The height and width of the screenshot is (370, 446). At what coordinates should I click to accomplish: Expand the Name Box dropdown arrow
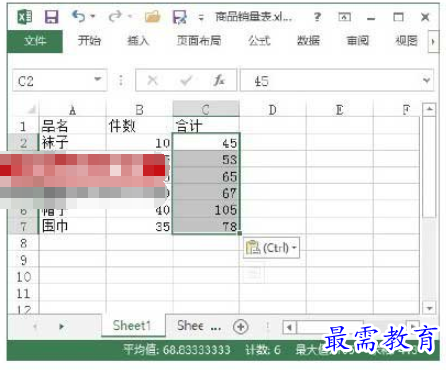[97, 79]
